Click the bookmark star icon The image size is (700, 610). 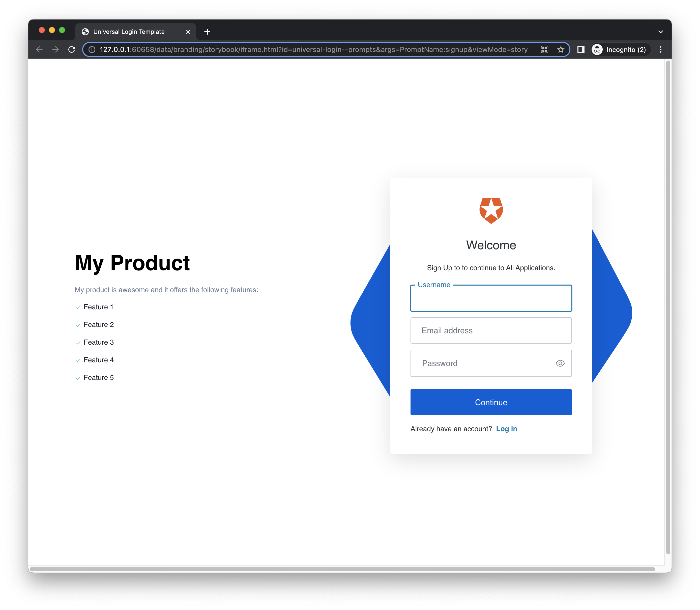561,49
